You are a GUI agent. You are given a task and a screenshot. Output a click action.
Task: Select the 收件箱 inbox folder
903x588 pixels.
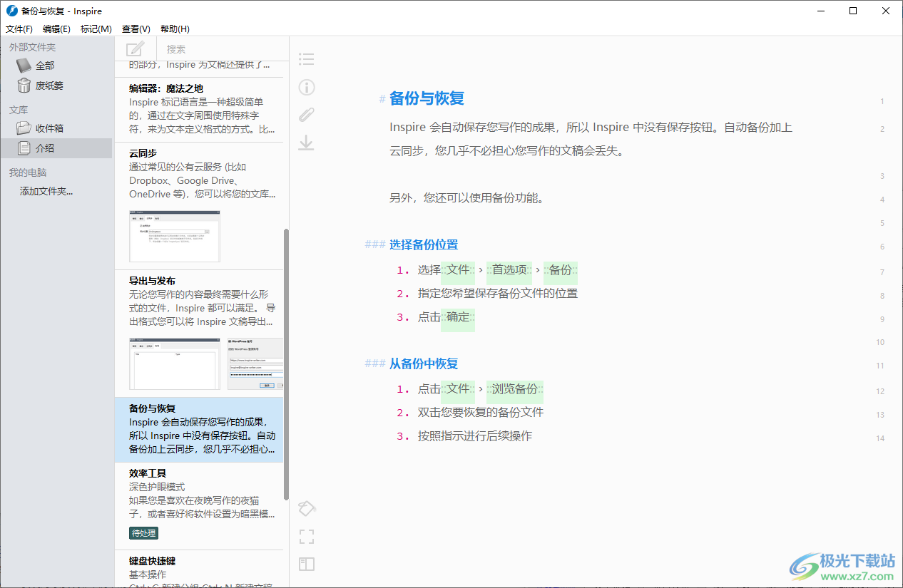click(49, 128)
